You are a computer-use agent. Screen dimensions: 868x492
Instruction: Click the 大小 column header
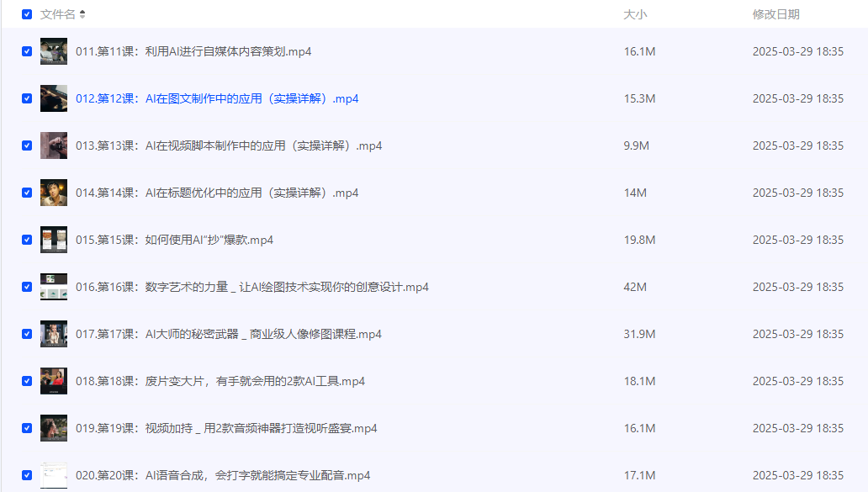(635, 14)
